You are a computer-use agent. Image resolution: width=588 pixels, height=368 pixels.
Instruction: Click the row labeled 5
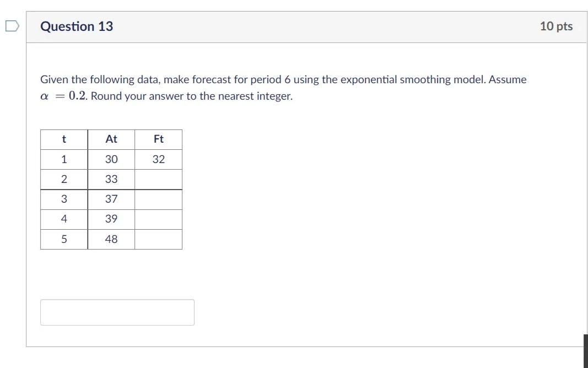(63, 240)
